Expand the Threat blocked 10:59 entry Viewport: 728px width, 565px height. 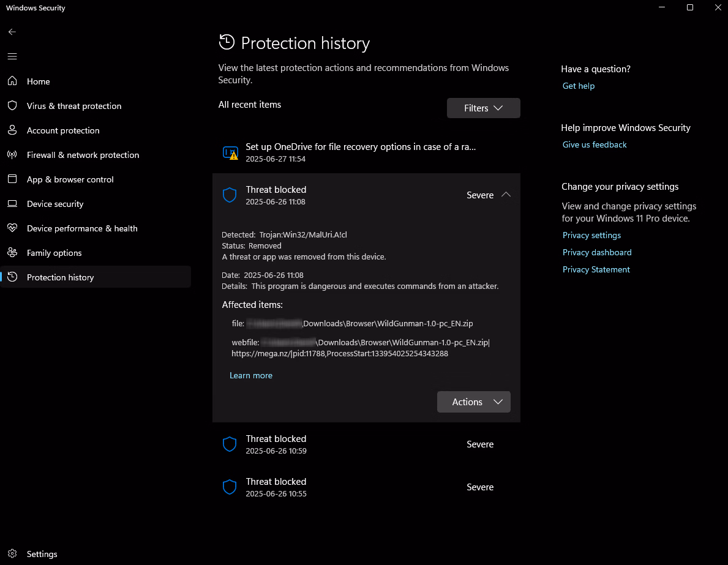click(366, 444)
